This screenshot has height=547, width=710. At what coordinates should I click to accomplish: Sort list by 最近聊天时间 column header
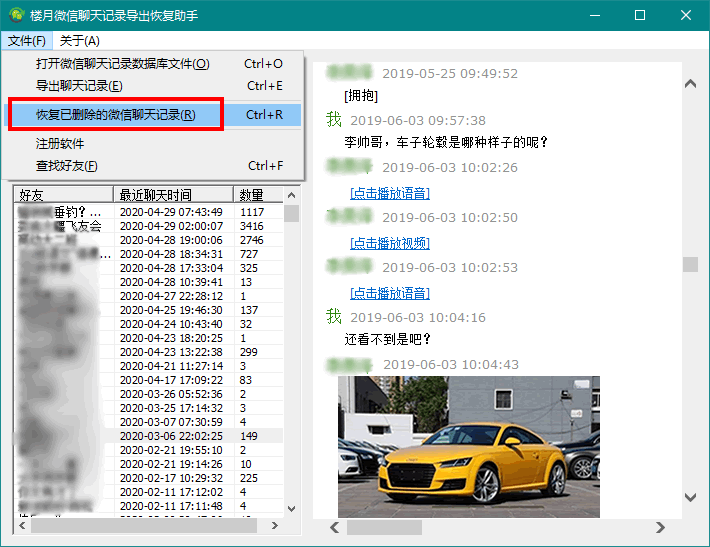(173, 195)
